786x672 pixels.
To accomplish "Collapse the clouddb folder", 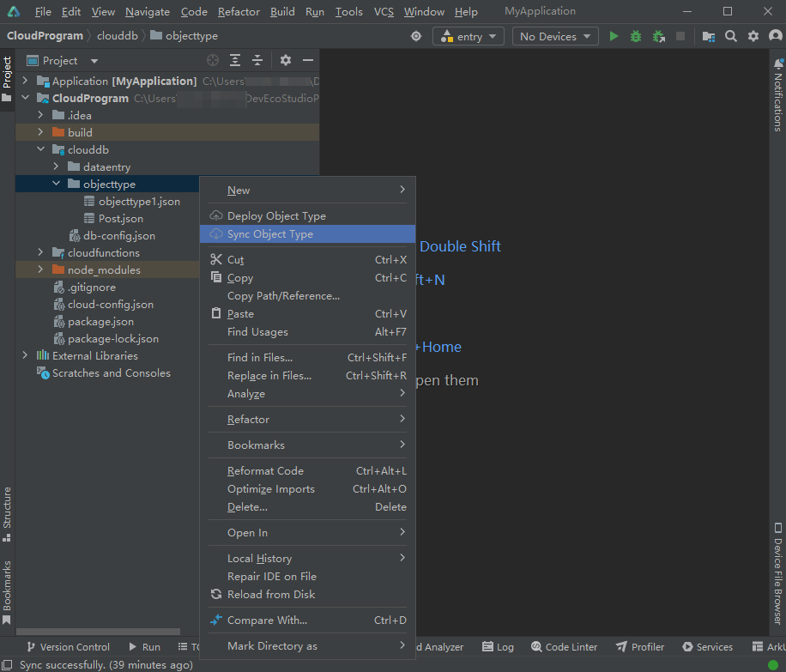I will pos(40,150).
